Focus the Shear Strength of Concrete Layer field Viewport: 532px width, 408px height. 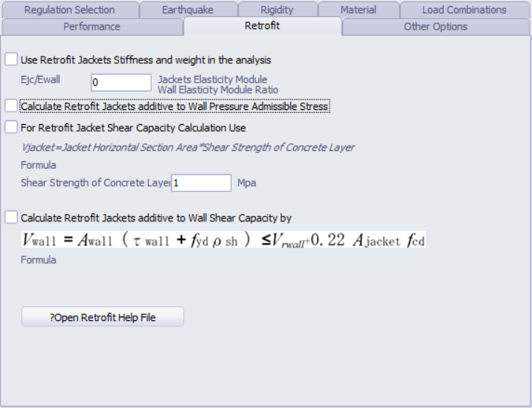201,183
